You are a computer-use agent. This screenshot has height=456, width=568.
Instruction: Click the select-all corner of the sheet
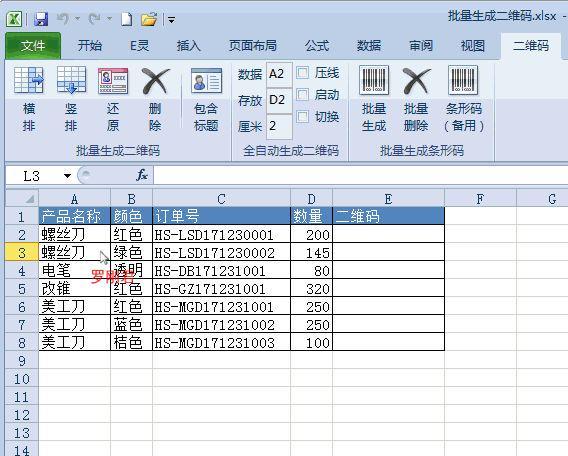(22, 198)
